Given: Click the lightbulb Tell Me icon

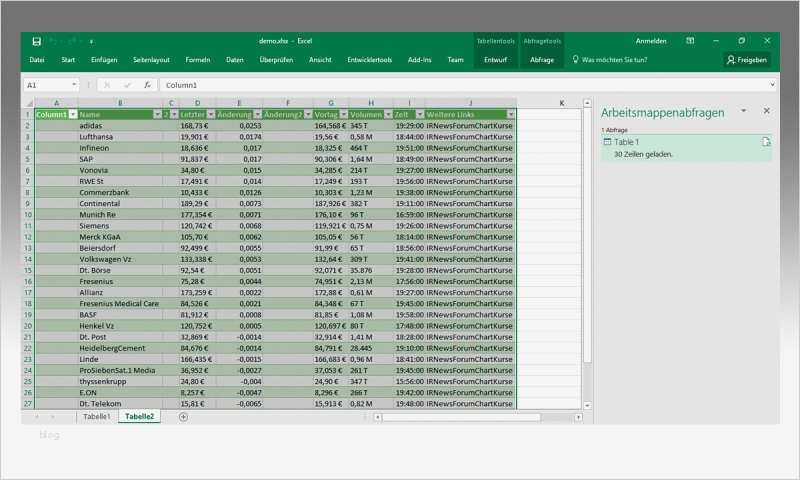Looking at the screenshot, I should 576,60.
